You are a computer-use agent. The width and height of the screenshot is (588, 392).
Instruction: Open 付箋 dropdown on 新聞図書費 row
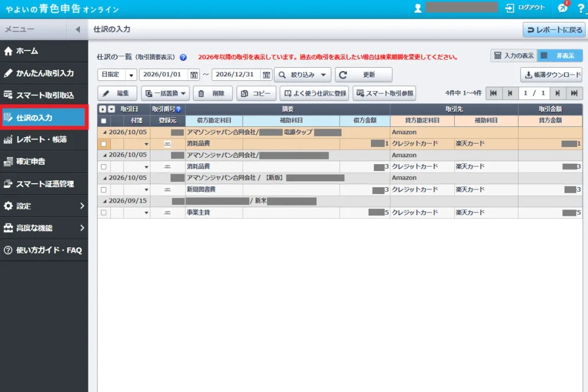click(x=146, y=190)
